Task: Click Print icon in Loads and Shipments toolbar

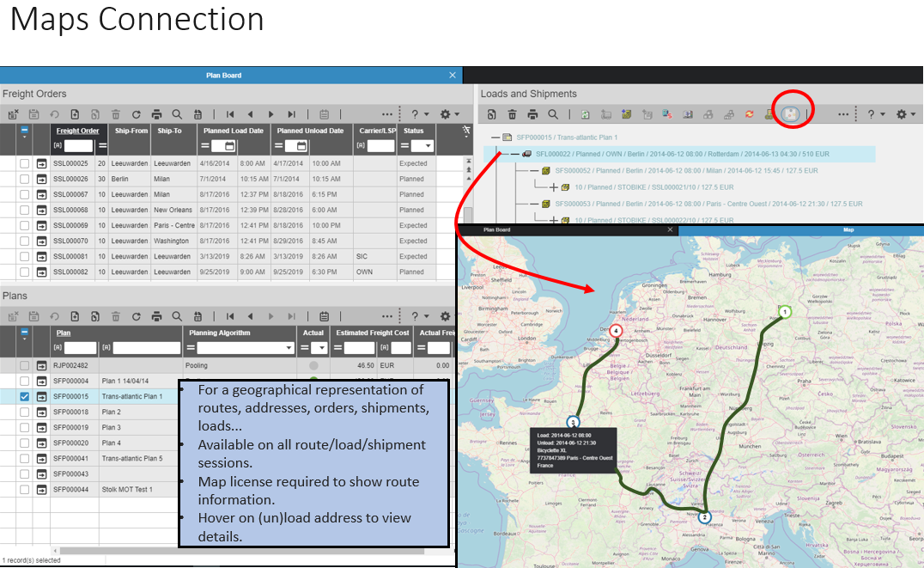Action: 532,114
